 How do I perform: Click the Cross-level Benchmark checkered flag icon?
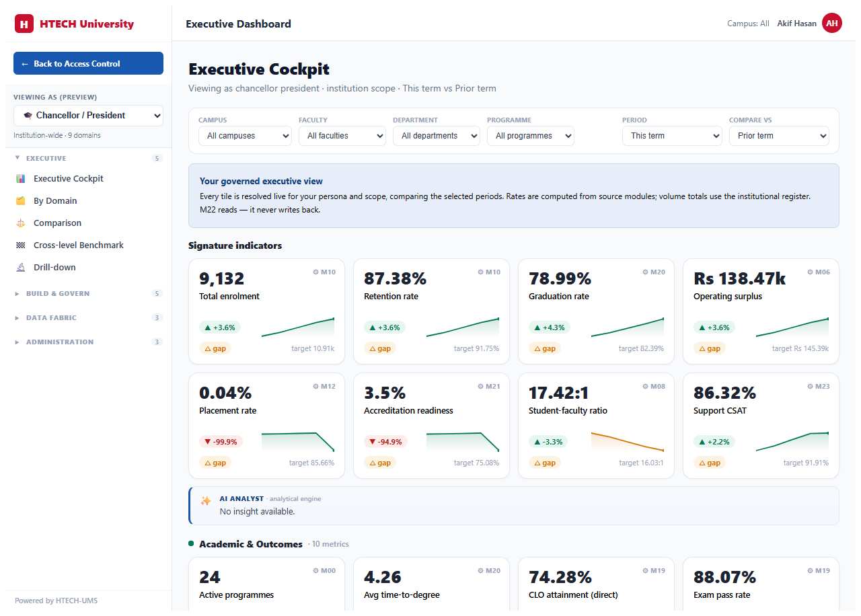click(20, 245)
